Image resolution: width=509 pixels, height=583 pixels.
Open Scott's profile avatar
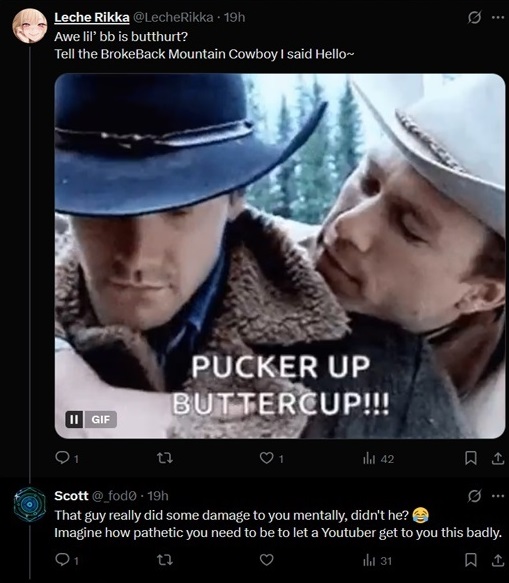pos(30,504)
